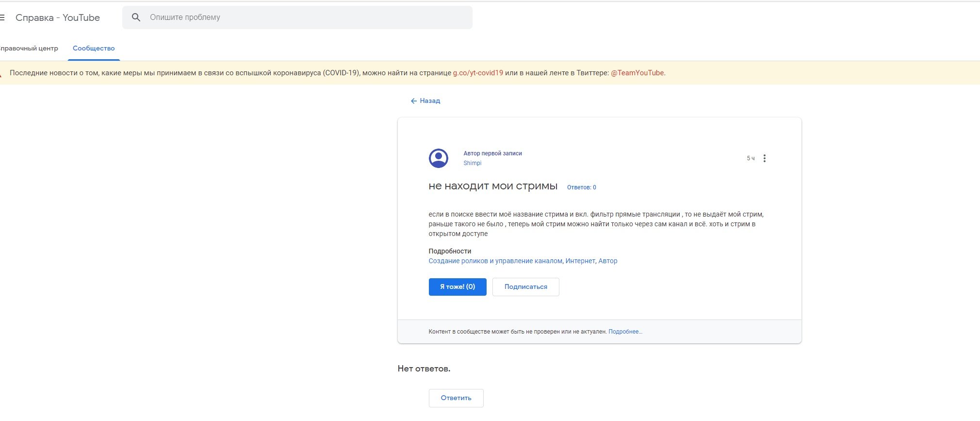Image resolution: width=980 pixels, height=421 pixels.
Task: Open the 'Подробнее…' disclaimer link
Action: coord(625,332)
